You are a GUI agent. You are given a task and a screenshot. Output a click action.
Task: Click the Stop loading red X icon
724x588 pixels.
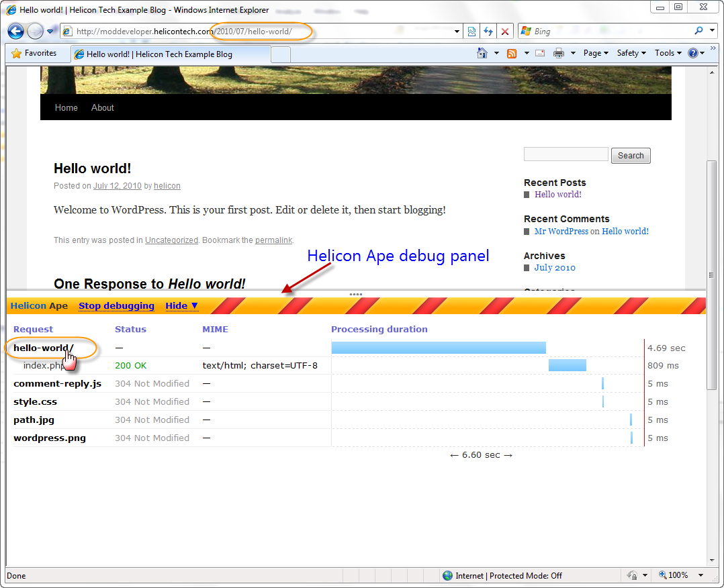[x=505, y=32]
